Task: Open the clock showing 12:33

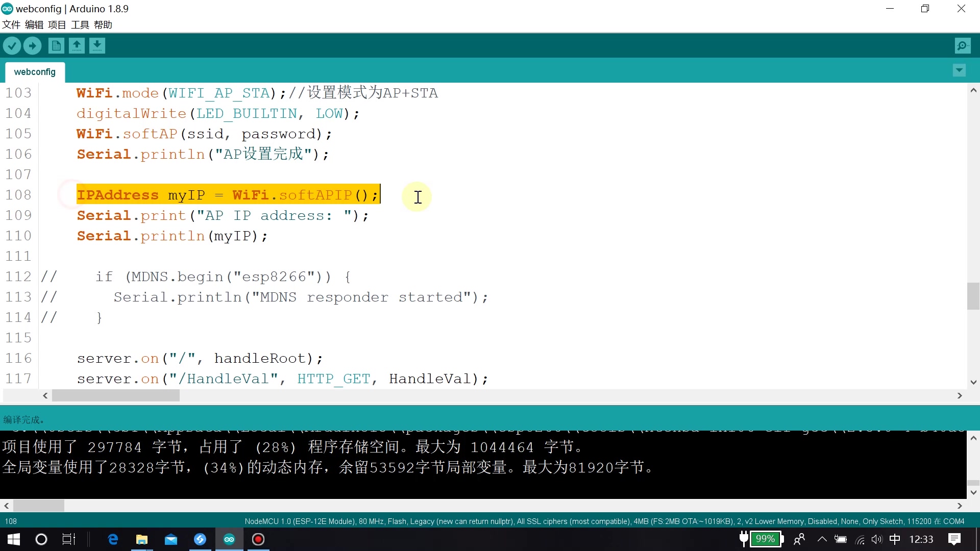Action: click(921, 539)
